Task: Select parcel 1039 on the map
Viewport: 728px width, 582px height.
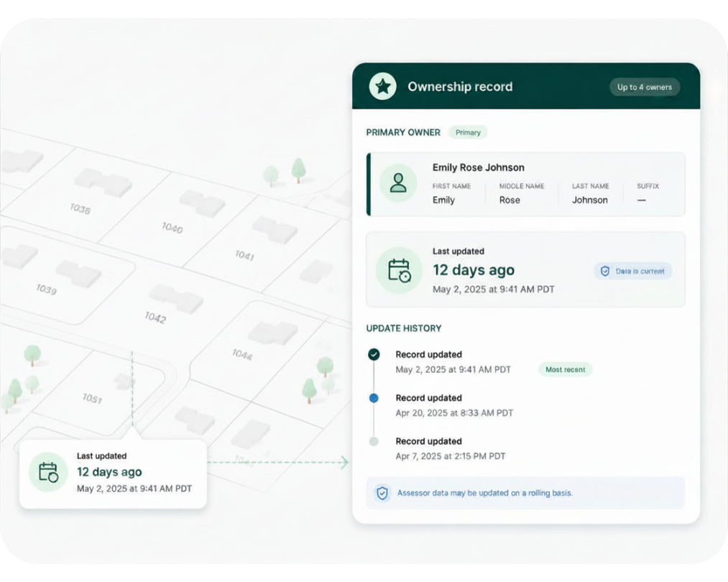Action: pyautogui.click(x=47, y=290)
